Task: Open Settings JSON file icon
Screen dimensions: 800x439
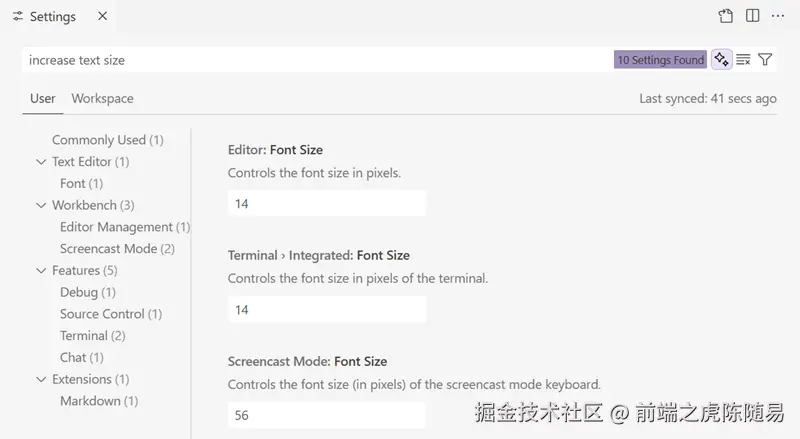Action: click(726, 16)
